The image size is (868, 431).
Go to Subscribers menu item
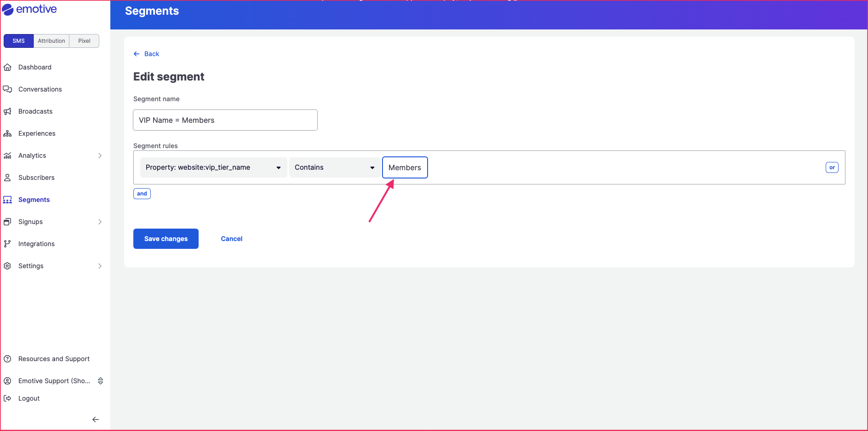click(x=36, y=178)
